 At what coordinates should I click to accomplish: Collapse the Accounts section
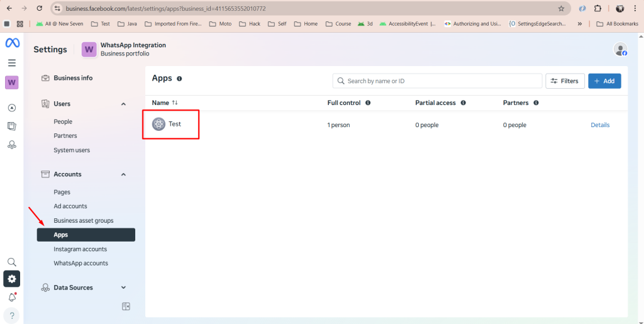[123, 174]
